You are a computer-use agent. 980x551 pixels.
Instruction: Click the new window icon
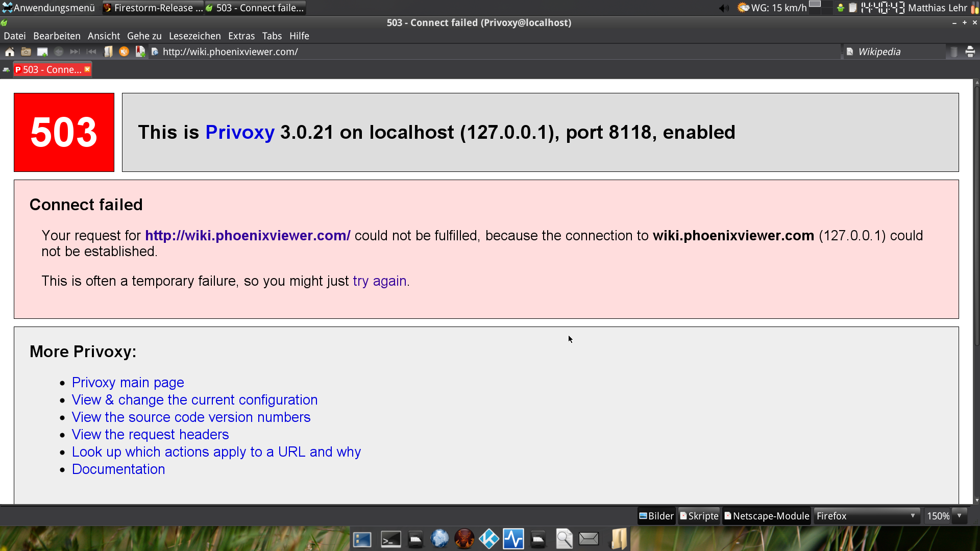pos(42,52)
